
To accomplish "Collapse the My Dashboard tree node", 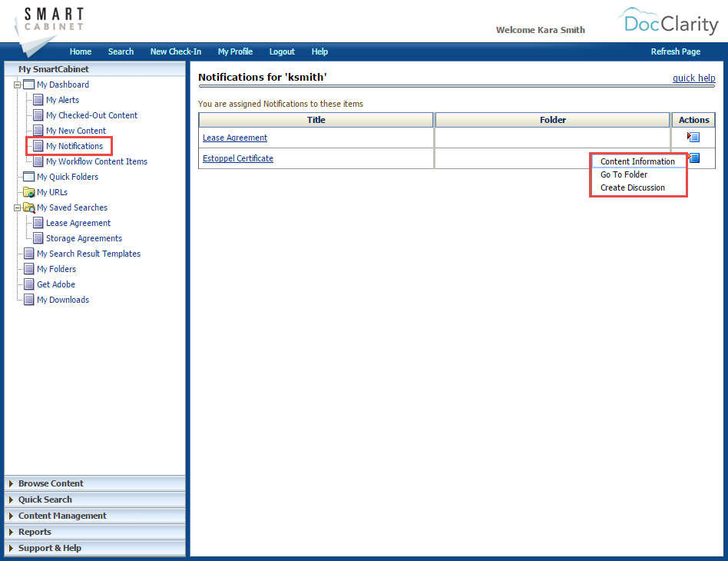I will click(x=16, y=85).
